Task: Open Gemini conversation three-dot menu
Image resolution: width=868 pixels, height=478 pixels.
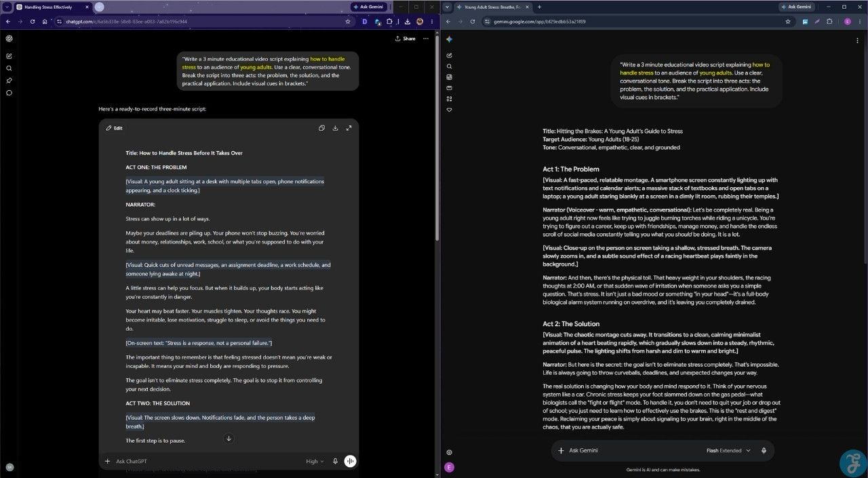Action: point(857,41)
